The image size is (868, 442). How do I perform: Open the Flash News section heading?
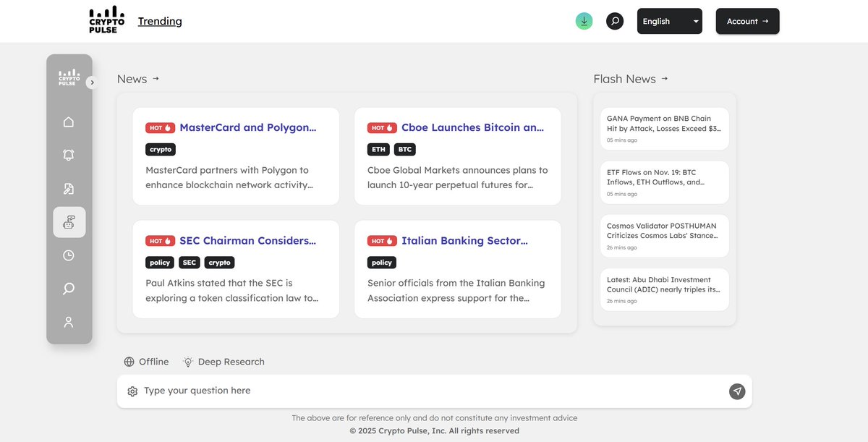click(x=631, y=79)
